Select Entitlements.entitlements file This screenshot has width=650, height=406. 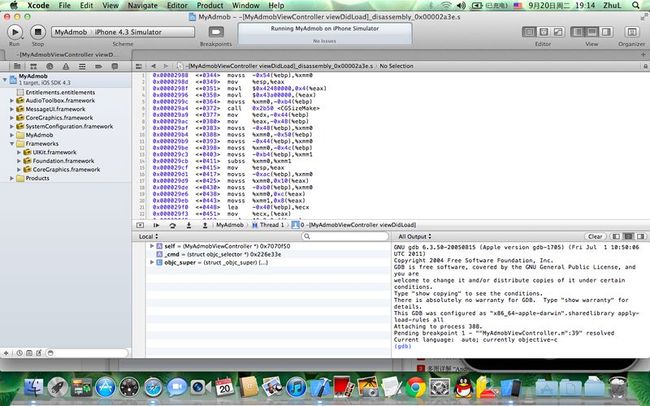pos(60,92)
